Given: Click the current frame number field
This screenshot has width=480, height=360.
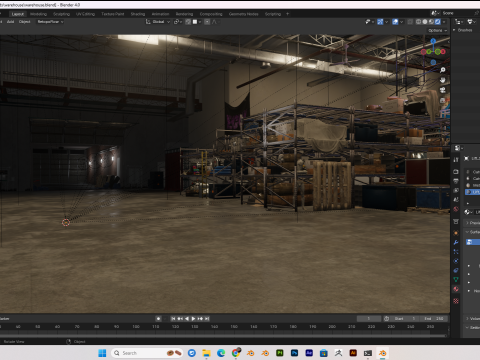Looking at the screenshot, I should click(369, 319).
